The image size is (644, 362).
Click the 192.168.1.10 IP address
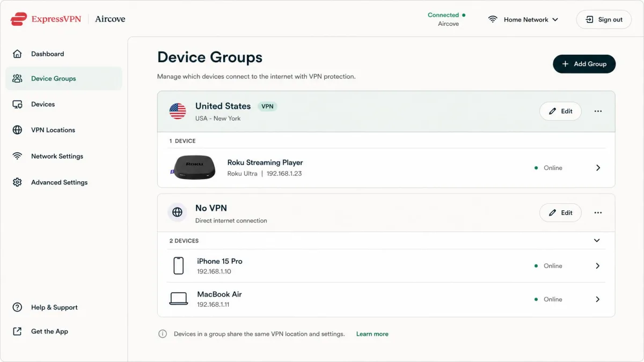(214, 271)
